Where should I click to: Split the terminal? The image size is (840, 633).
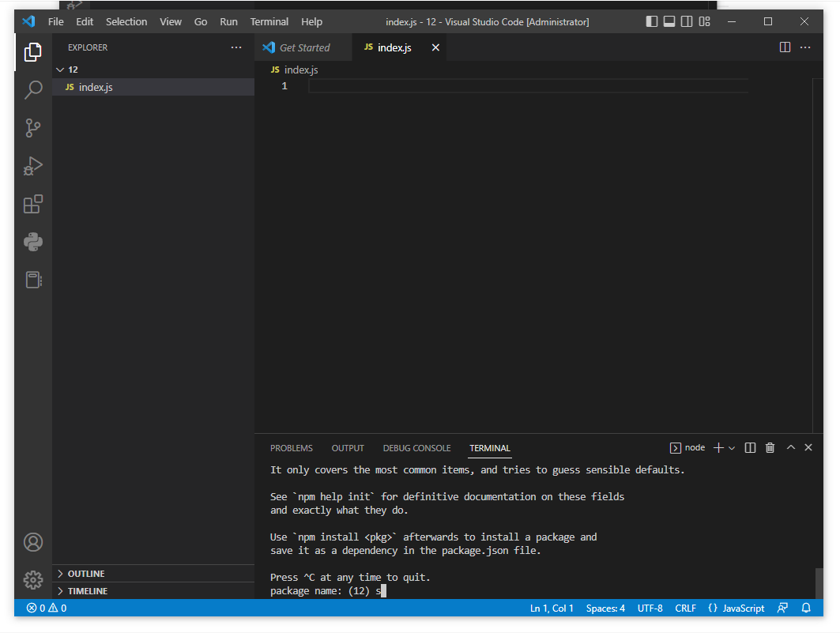[750, 448]
